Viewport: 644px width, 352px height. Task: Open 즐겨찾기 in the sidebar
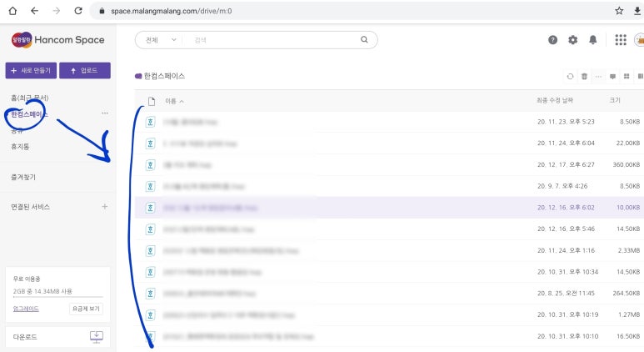click(23, 177)
